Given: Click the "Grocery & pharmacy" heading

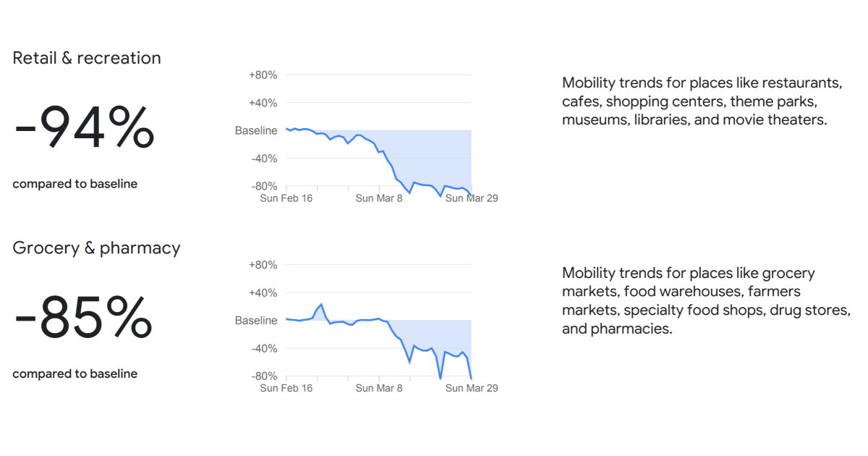Looking at the screenshot, I should [x=96, y=248].
